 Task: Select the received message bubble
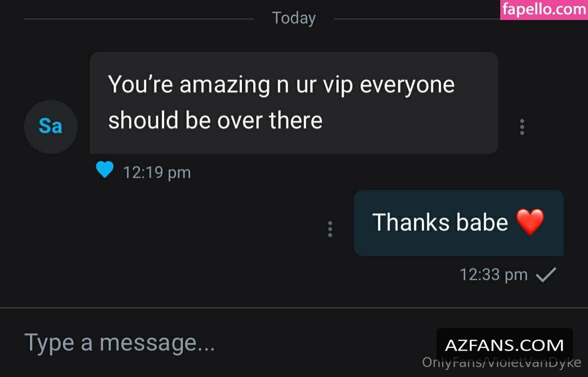294,103
